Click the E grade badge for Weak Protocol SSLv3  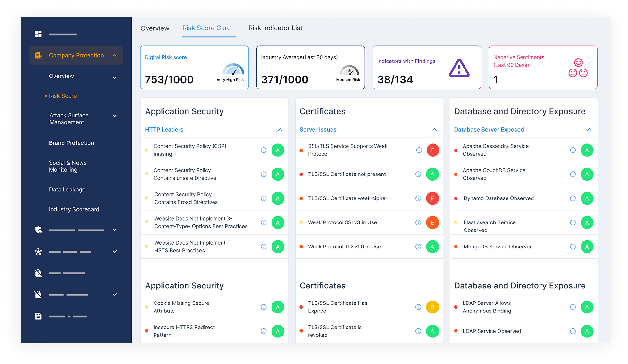(x=432, y=222)
